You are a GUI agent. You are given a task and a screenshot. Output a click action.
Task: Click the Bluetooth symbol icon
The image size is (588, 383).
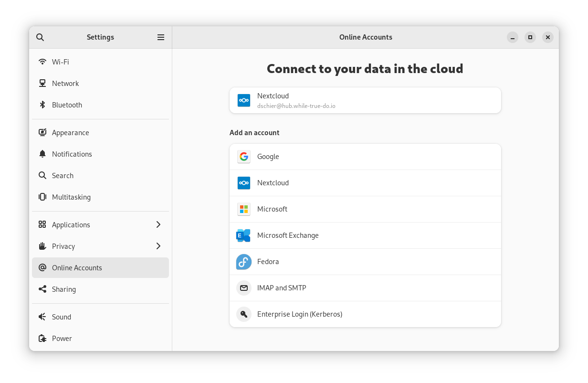(x=42, y=105)
